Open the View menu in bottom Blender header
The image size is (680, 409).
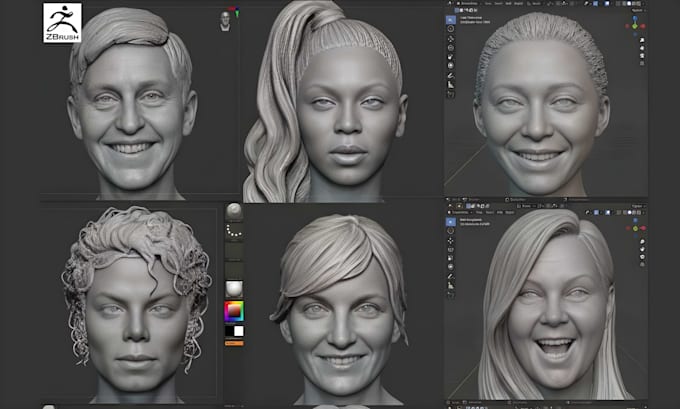pyautogui.click(x=479, y=213)
